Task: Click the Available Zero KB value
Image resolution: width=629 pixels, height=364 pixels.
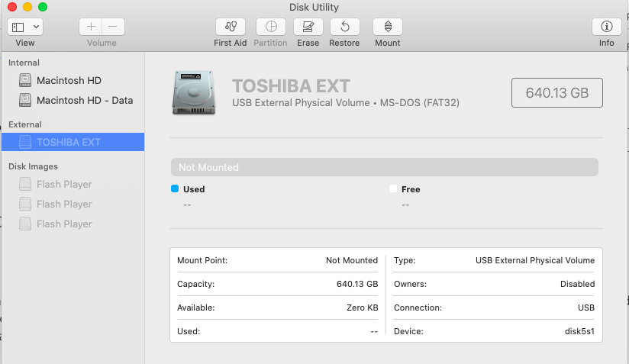Action: click(x=363, y=308)
